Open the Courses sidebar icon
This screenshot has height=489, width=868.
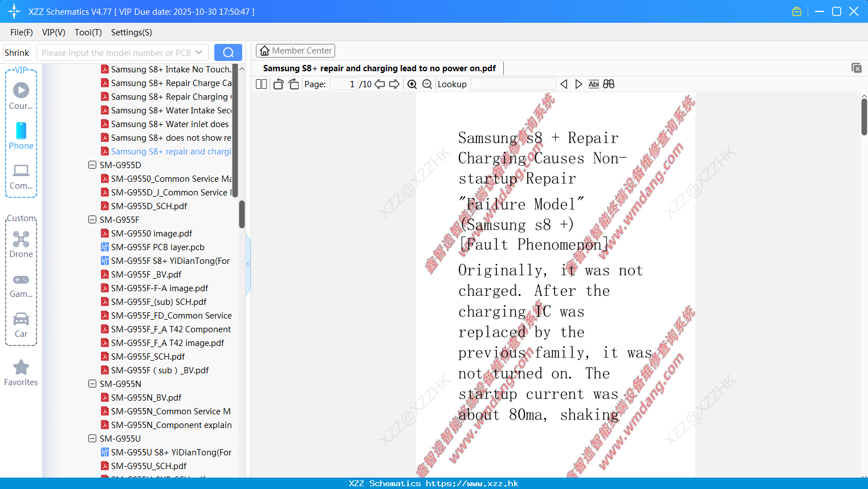21,96
